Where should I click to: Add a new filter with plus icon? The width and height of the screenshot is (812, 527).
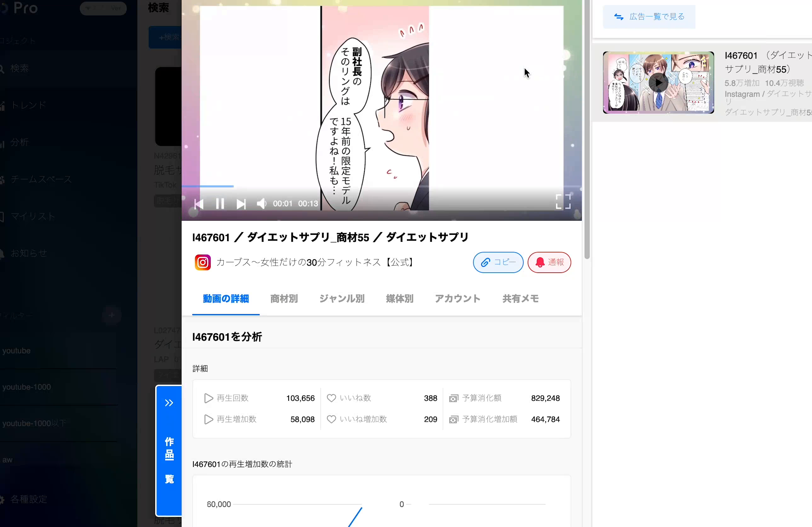[112, 315]
